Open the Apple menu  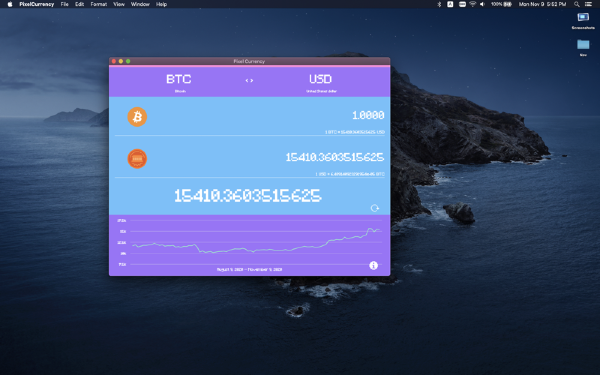(10, 4)
